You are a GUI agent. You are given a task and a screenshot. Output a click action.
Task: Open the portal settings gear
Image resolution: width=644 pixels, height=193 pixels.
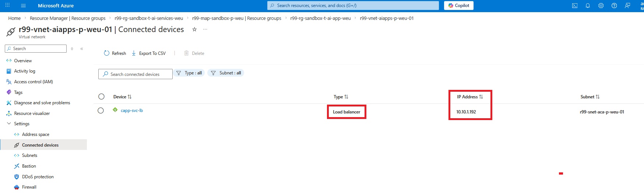[601, 6]
